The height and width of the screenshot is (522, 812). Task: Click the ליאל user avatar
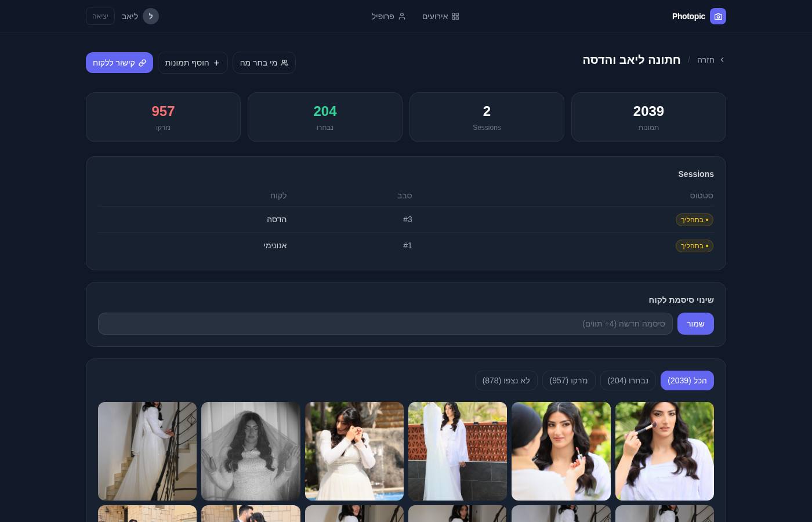[151, 16]
